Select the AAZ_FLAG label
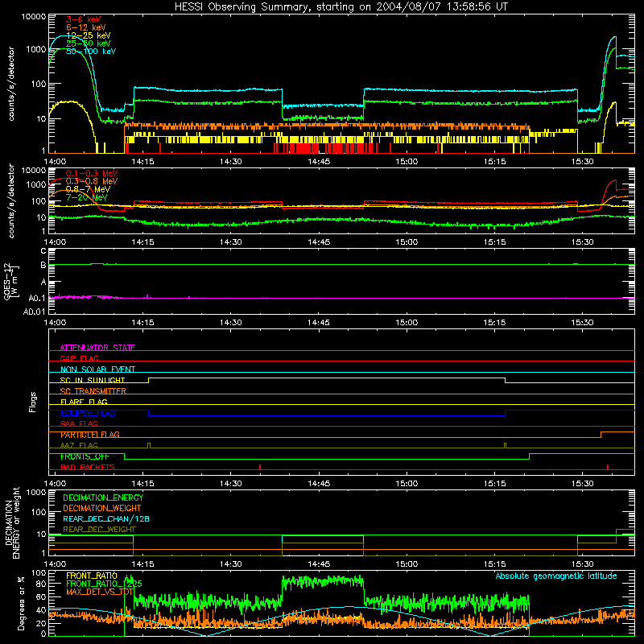Screen dimensions: 644x644 pos(79,445)
